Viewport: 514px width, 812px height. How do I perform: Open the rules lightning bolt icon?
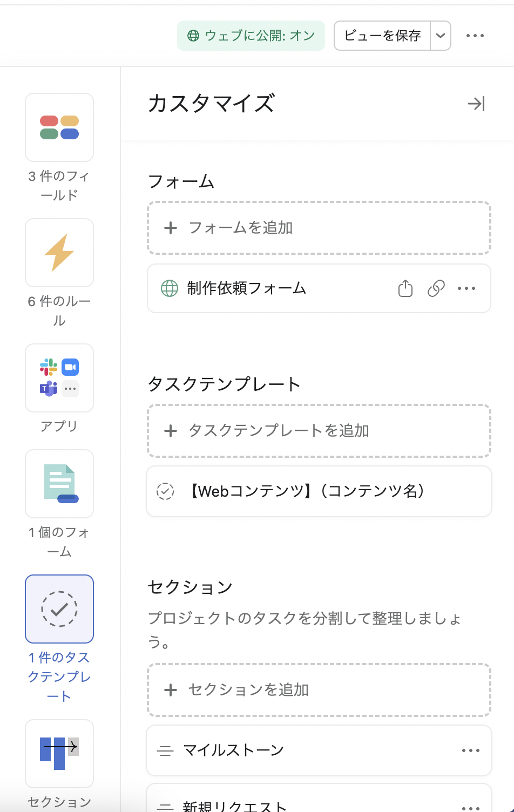59,253
